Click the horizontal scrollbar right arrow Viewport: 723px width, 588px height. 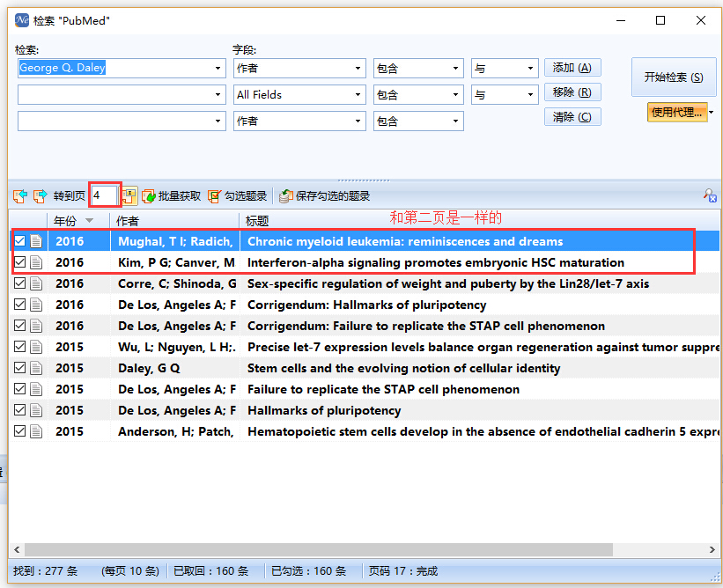(x=712, y=549)
